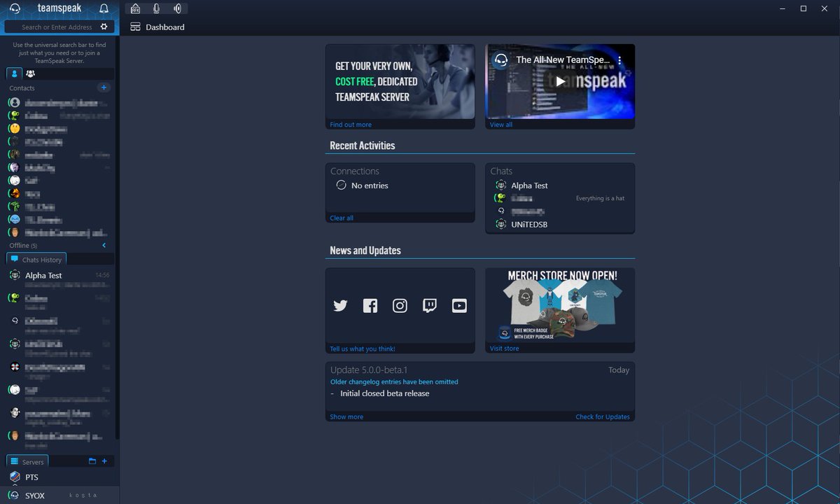Open the Twitch icon
Image resolution: width=840 pixels, height=504 pixels.
(x=430, y=305)
